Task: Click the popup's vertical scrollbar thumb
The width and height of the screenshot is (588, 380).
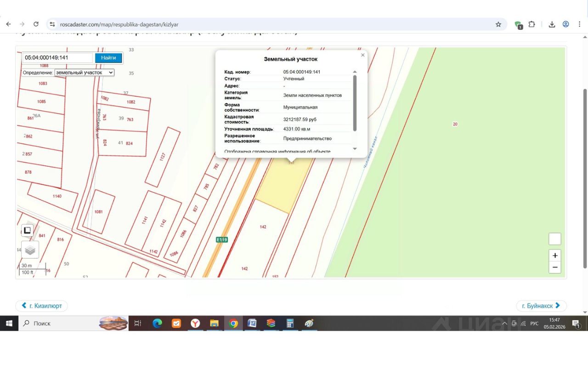Action: click(x=355, y=103)
